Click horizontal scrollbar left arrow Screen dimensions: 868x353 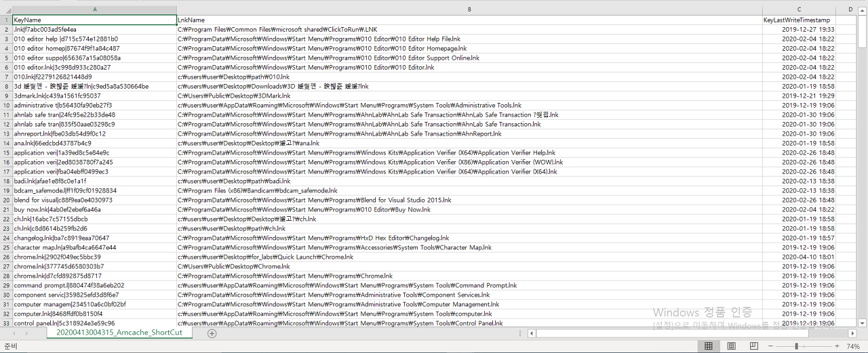(532, 333)
